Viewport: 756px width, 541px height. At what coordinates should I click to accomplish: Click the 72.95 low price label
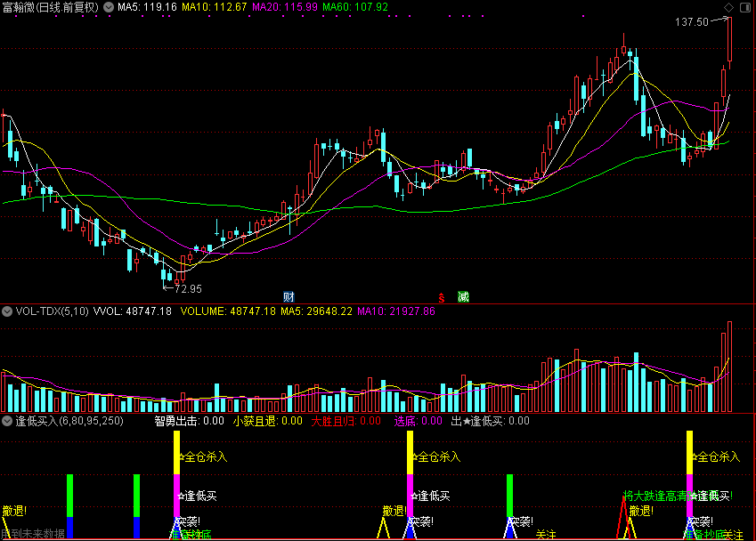188,289
